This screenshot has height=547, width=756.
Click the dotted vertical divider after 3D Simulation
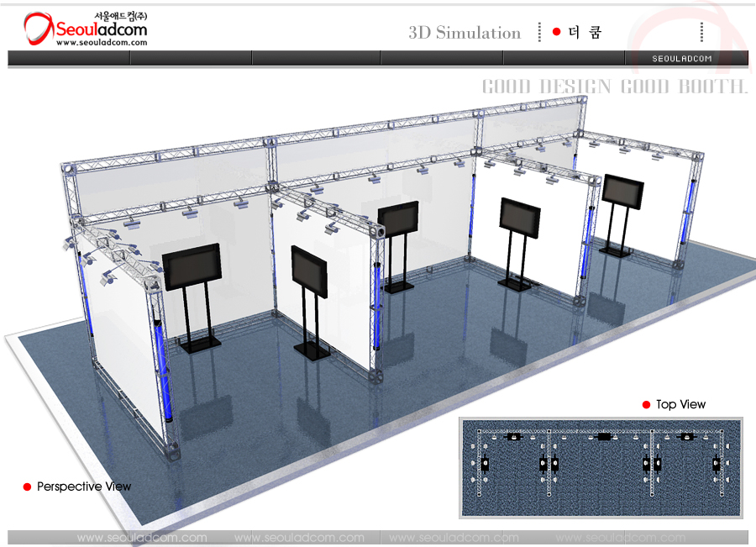pos(539,32)
